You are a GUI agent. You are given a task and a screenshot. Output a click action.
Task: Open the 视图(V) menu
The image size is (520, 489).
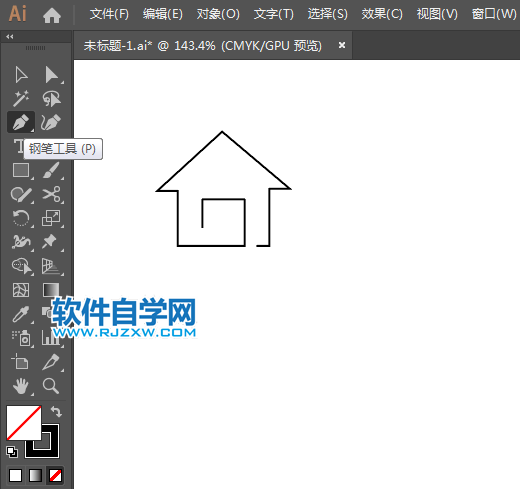pyautogui.click(x=437, y=14)
